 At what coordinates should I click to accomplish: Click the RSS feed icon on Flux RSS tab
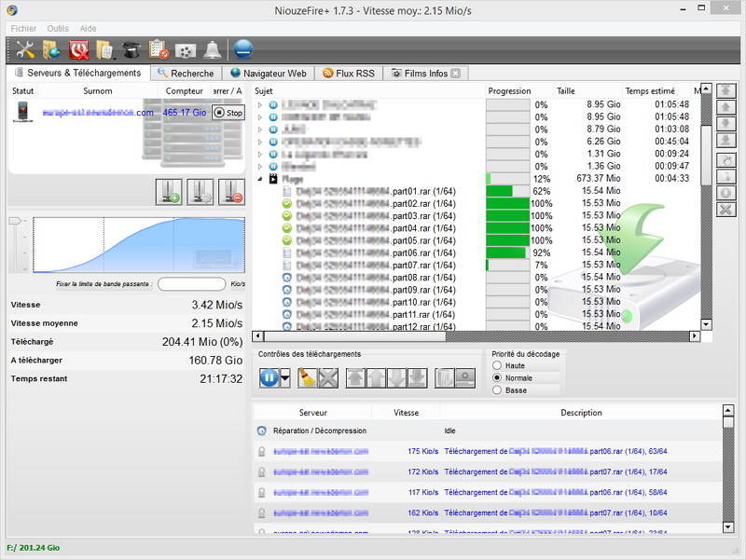(327, 74)
